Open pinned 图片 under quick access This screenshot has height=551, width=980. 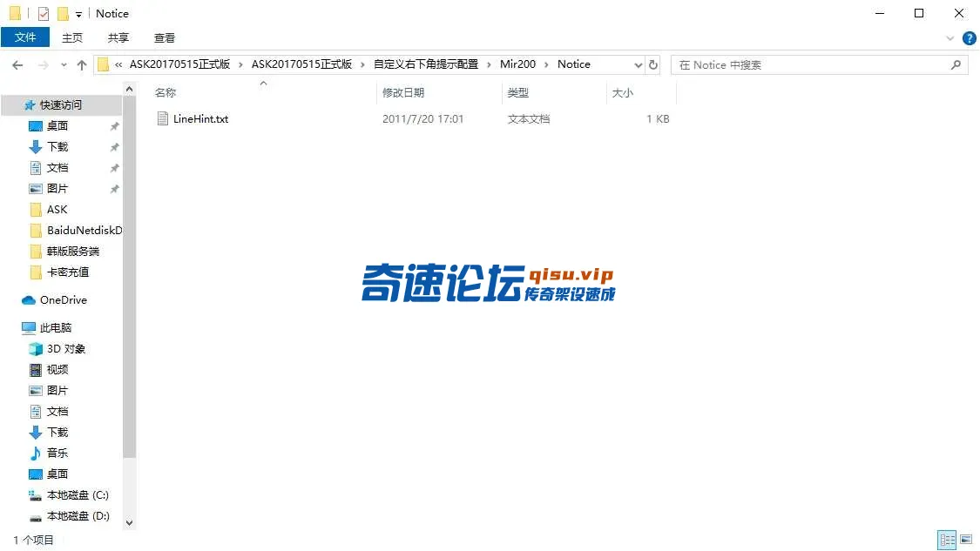(x=57, y=189)
